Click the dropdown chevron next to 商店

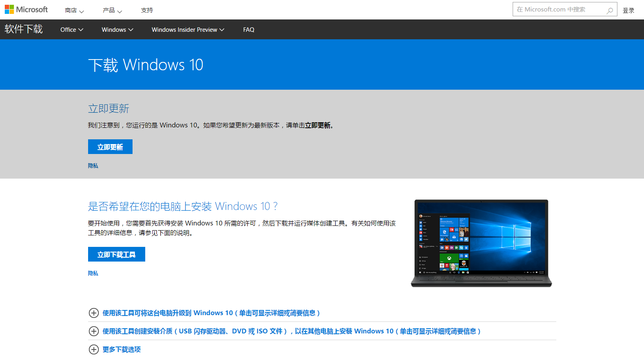[x=82, y=12]
